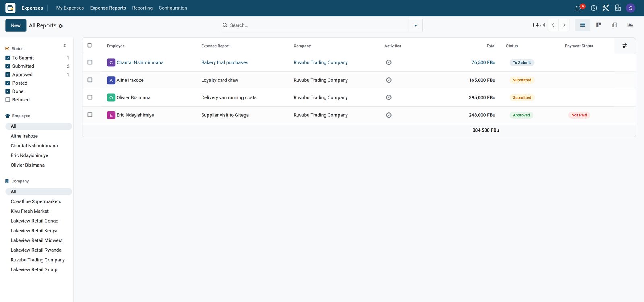Open the activities clock icon in top bar
Screen dimensions: 644x302
tap(594, 8)
